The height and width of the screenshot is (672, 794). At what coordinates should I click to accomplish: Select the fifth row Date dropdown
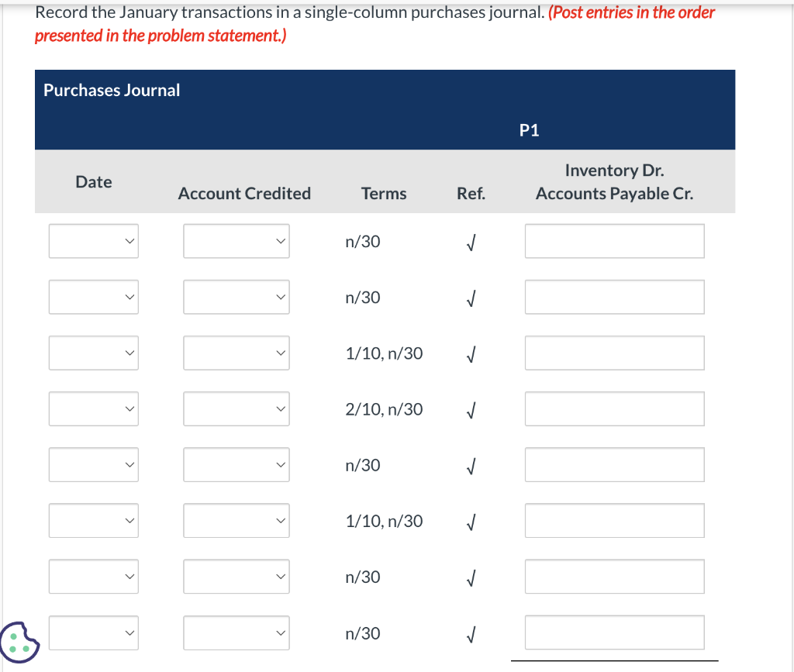click(x=93, y=464)
